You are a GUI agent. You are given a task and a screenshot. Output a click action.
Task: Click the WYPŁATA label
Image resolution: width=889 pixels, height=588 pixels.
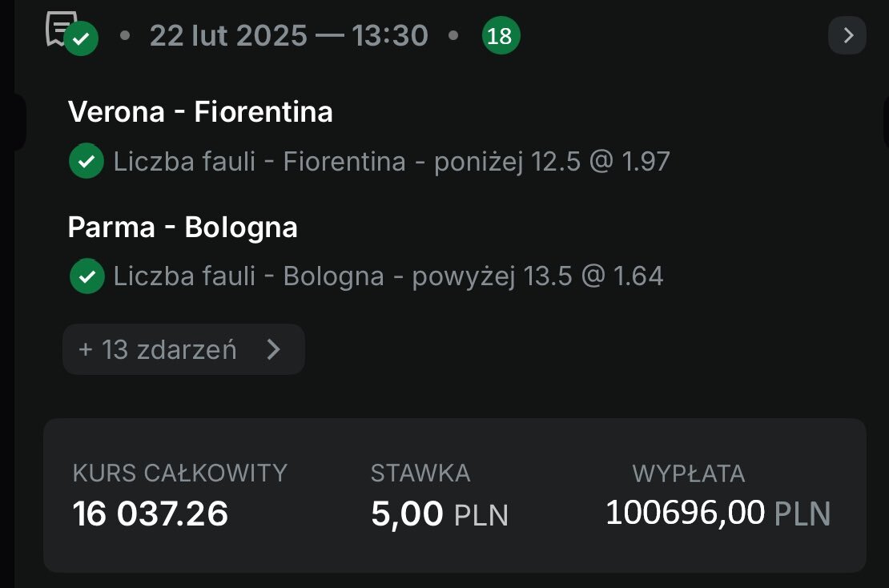[688, 473]
